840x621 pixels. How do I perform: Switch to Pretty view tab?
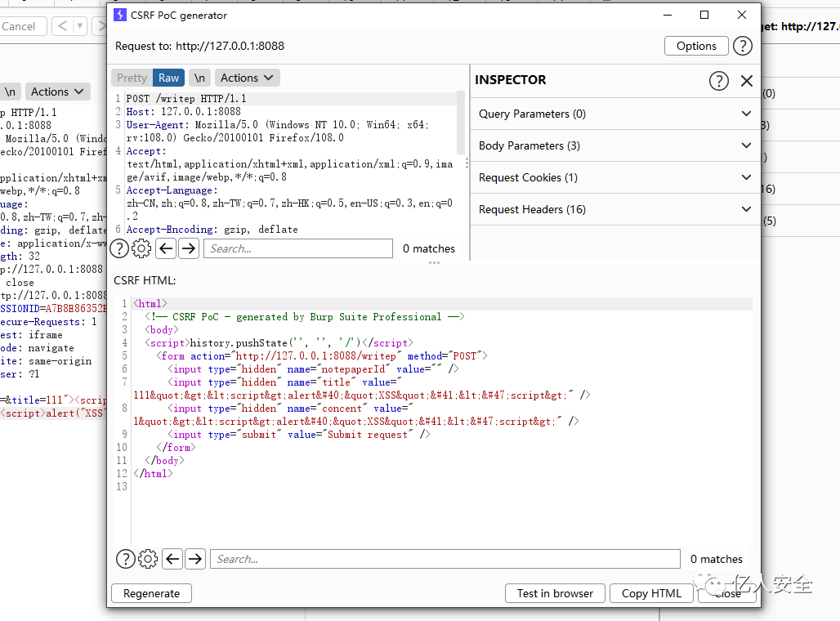click(x=132, y=78)
